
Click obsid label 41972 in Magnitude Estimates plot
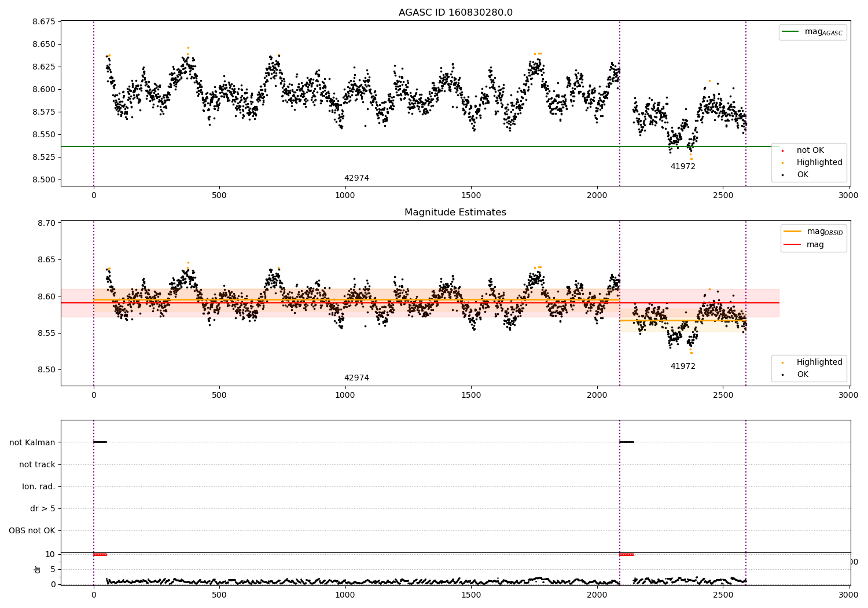point(683,367)
